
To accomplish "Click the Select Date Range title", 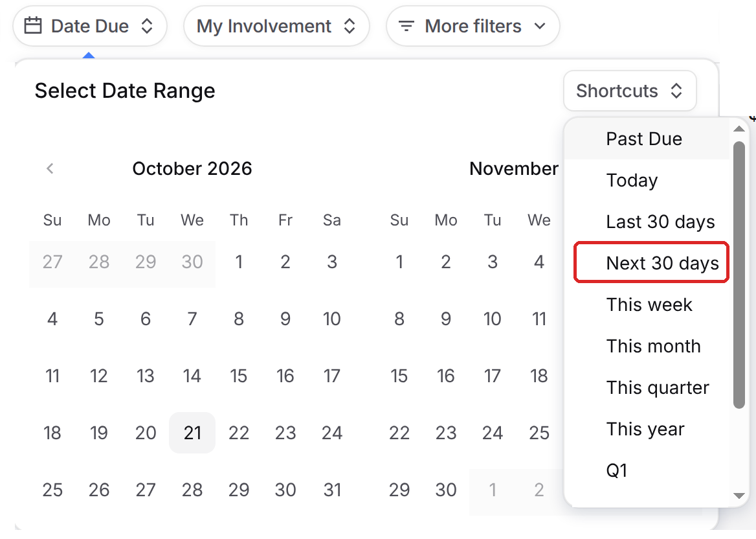I will [125, 91].
